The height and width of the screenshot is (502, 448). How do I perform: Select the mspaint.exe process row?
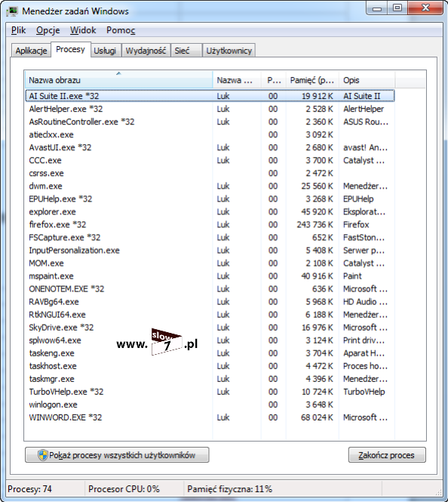(x=210, y=276)
